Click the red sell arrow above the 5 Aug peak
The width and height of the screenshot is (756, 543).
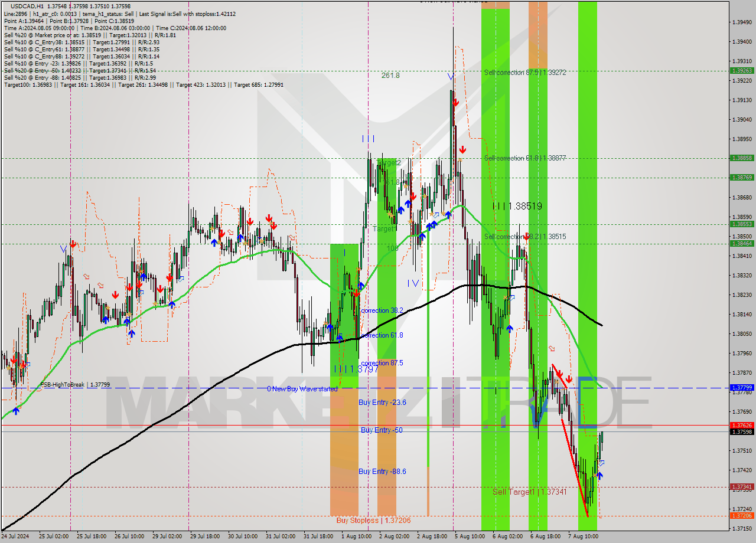pyautogui.click(x=455, y=102)
